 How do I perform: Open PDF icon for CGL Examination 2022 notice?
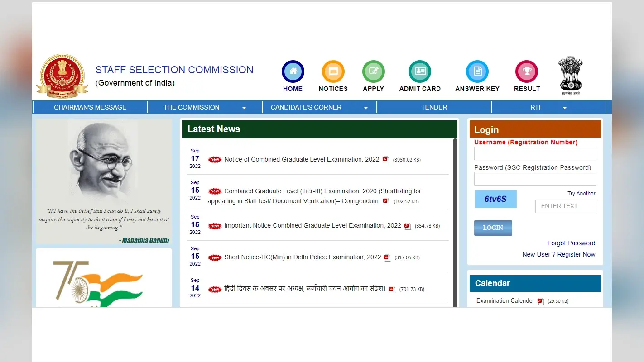(386, 160)
